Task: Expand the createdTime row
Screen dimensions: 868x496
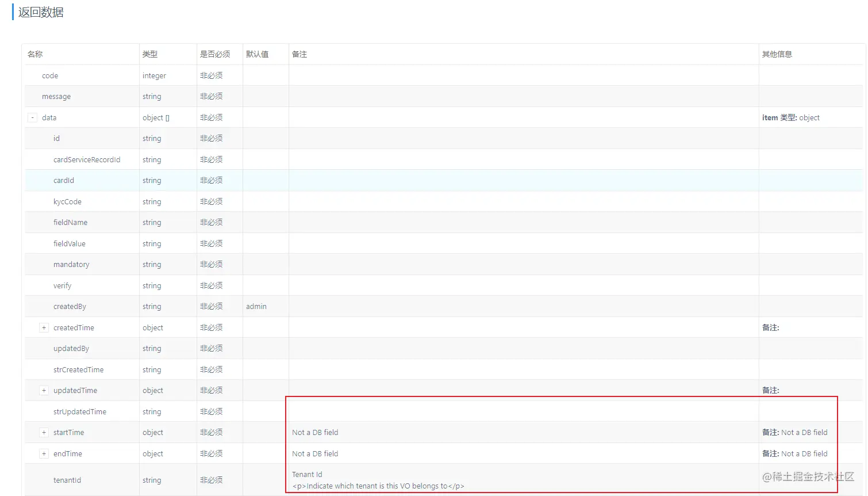Action: 44,327
